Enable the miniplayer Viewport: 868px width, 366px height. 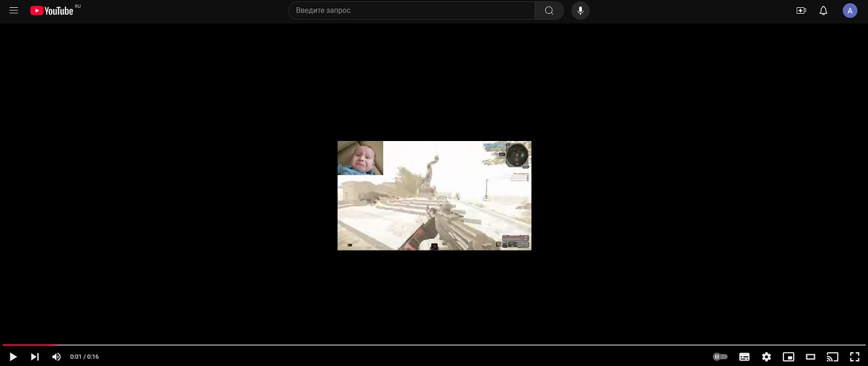(x=789, y=357)
